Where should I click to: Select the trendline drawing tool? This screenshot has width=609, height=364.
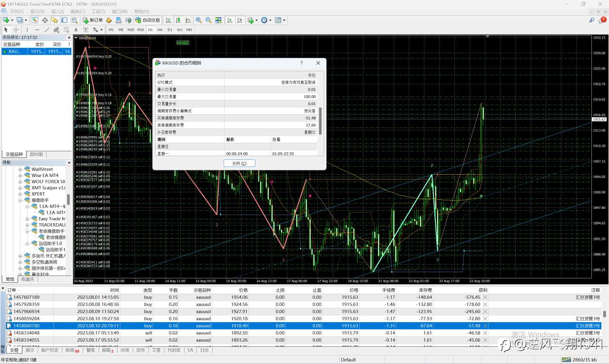pos(47,30)
